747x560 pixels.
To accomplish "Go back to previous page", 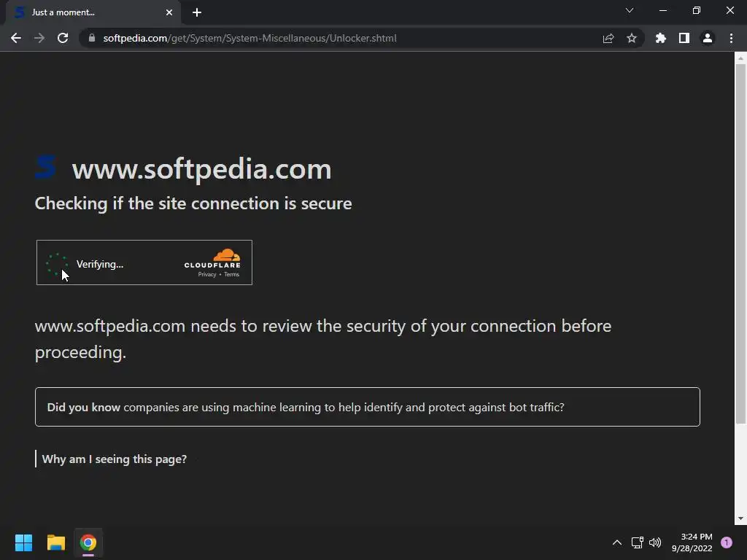I will coord(16,38).
